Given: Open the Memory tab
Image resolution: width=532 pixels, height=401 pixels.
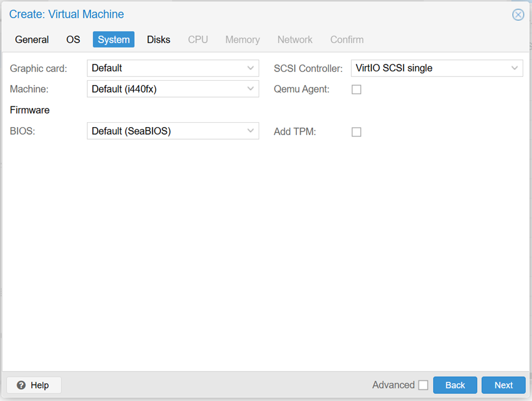Looking at the screenshot, I should 242,40.
